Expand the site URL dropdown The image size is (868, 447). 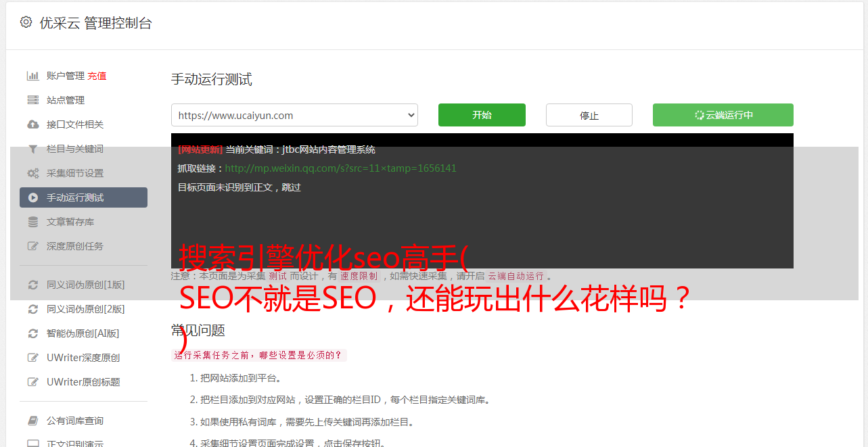[x=294, y=115]
